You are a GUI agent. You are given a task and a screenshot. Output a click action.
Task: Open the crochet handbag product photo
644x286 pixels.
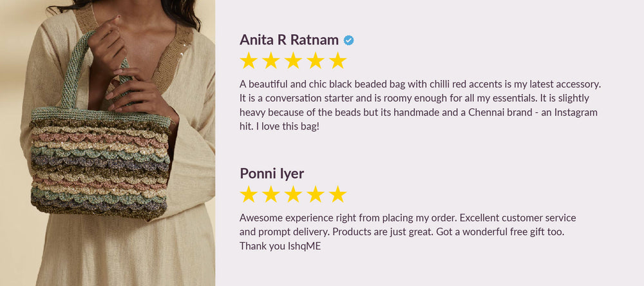pyautogui.click(x=108, y=143)
